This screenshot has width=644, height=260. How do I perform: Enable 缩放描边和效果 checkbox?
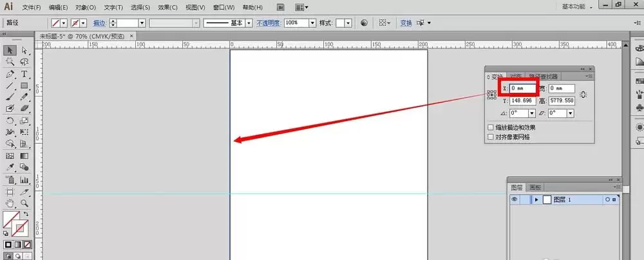[490, 128]
